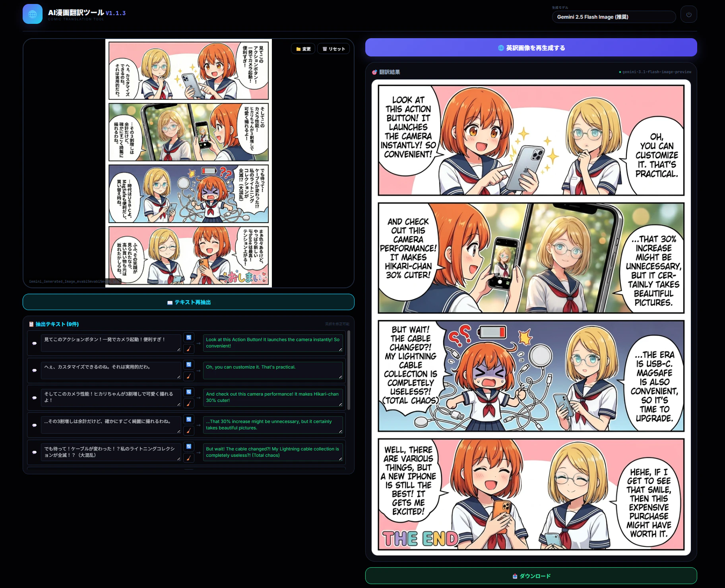Click broom clear icon for 'Oh, you can customize it' row

(x=189, y=376)
